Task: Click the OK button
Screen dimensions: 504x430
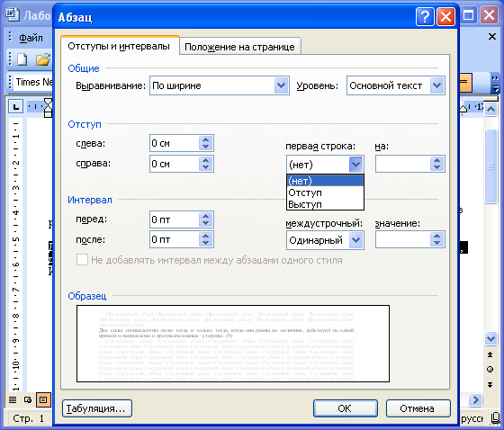Action: click(346, 408)
